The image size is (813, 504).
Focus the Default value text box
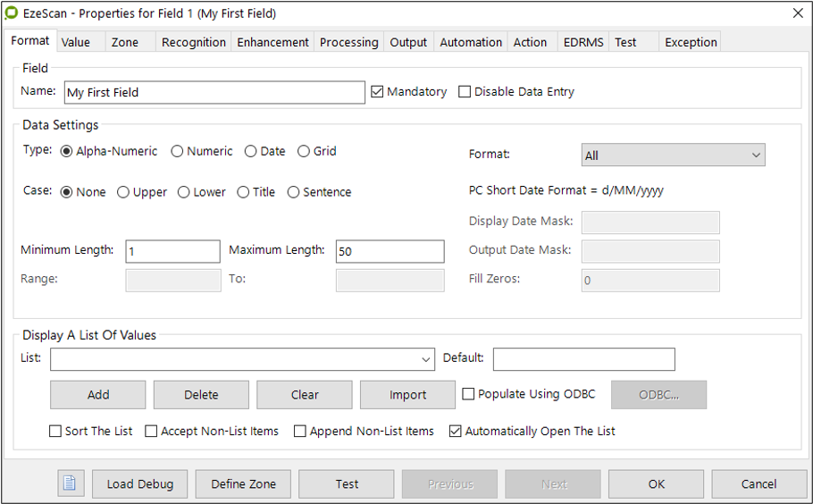(x=583, y=359)
